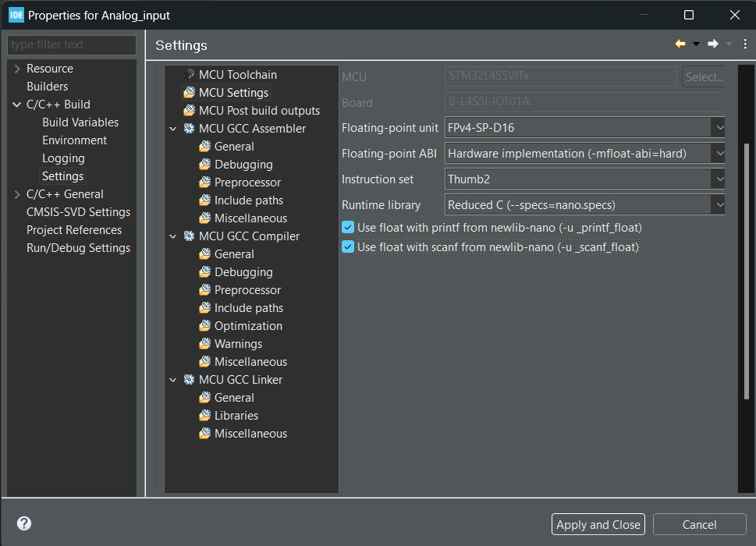The width and height of the screenshot is (756, 546).
Task: Expand the Resource tree node
Action: (17, 69)
